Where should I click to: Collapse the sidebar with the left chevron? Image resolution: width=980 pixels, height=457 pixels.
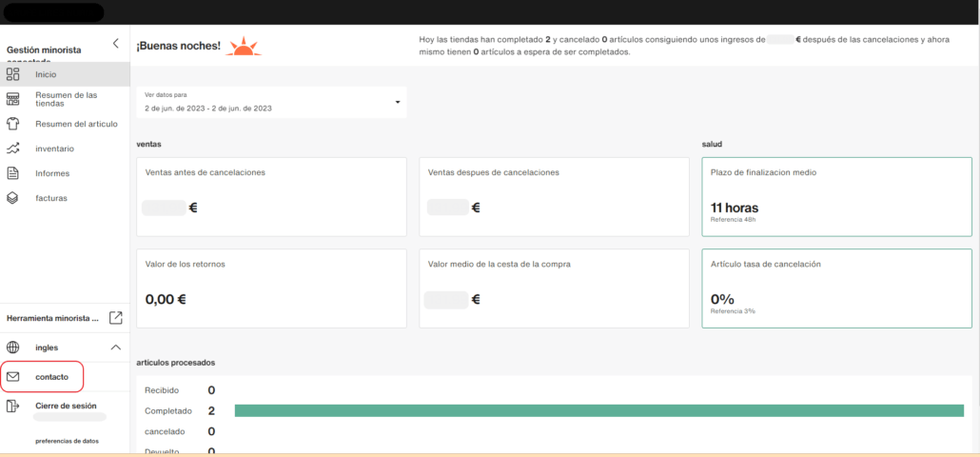click(x=115, y=44)
